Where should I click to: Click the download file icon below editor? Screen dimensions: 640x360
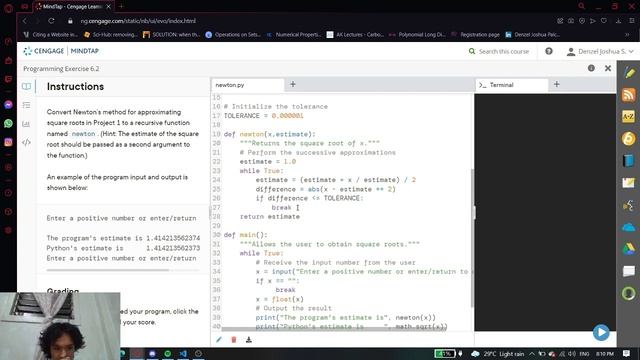click(x=249, y=340)
